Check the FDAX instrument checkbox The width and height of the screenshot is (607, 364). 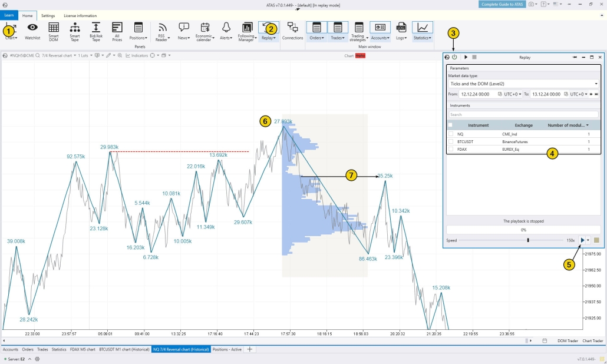(x=451, y=150)
